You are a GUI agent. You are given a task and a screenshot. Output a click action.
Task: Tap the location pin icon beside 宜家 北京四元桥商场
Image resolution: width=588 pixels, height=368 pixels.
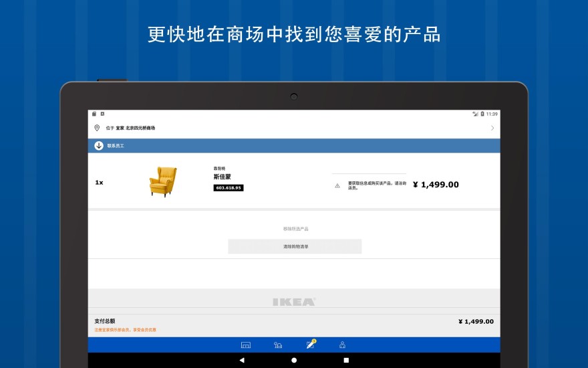(97, 128)
